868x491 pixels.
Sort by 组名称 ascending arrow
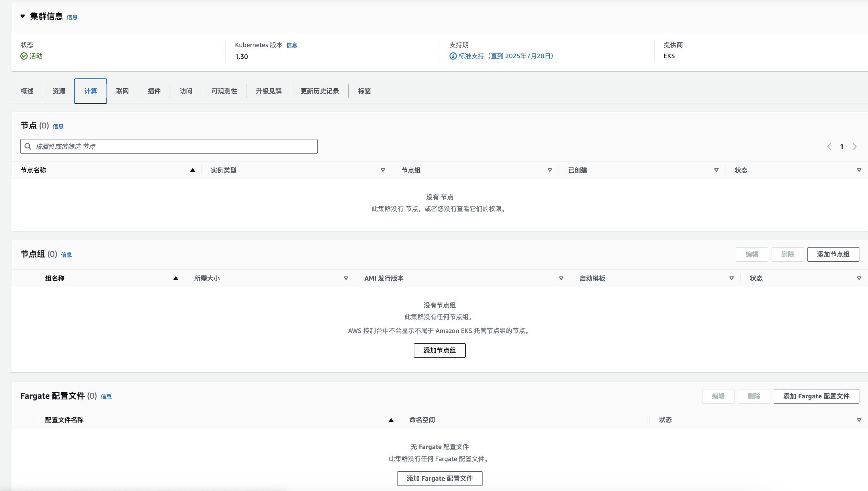176,278
